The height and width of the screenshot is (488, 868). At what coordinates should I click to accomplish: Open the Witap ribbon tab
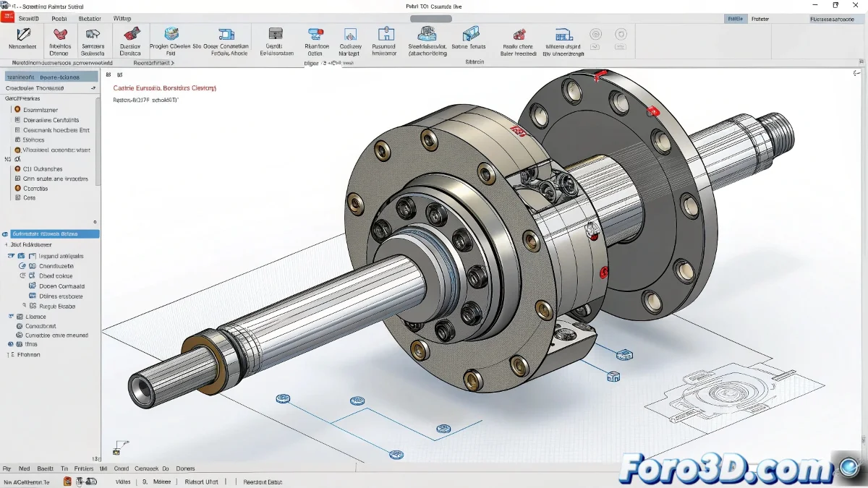(122, 18)
